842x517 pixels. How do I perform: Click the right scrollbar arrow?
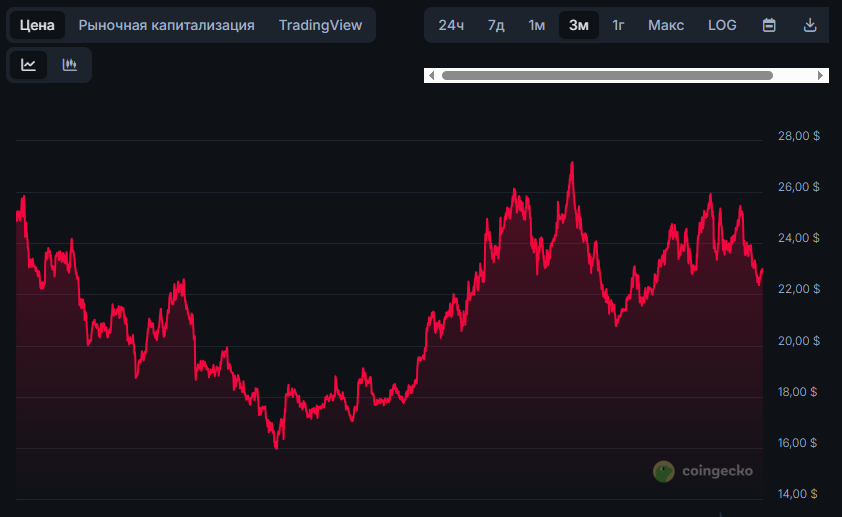click(x=821, y=75)
